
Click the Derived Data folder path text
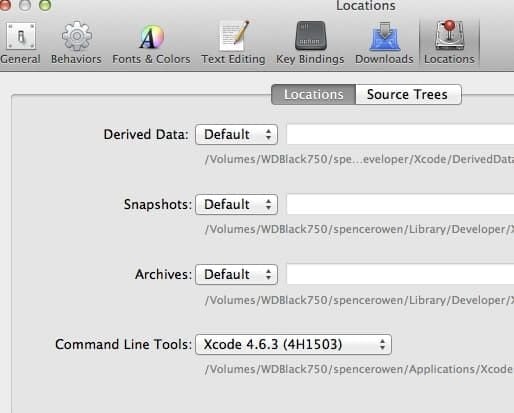(359, 159)
